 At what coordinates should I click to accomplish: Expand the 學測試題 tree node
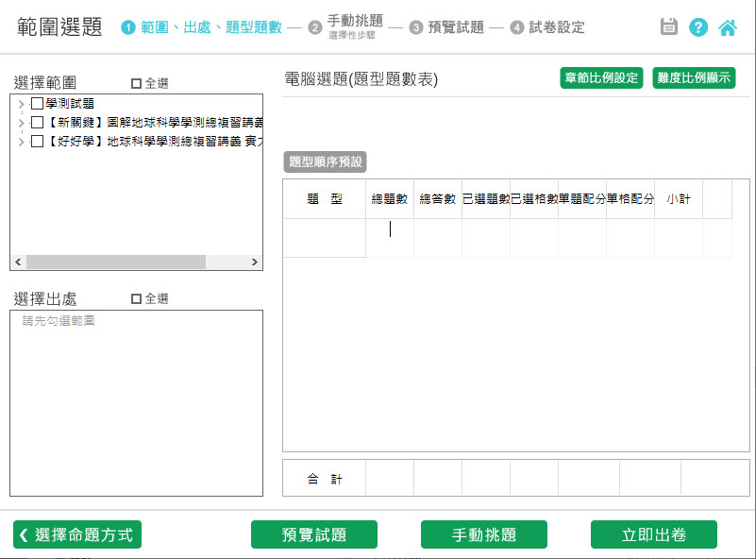(21, 104)
